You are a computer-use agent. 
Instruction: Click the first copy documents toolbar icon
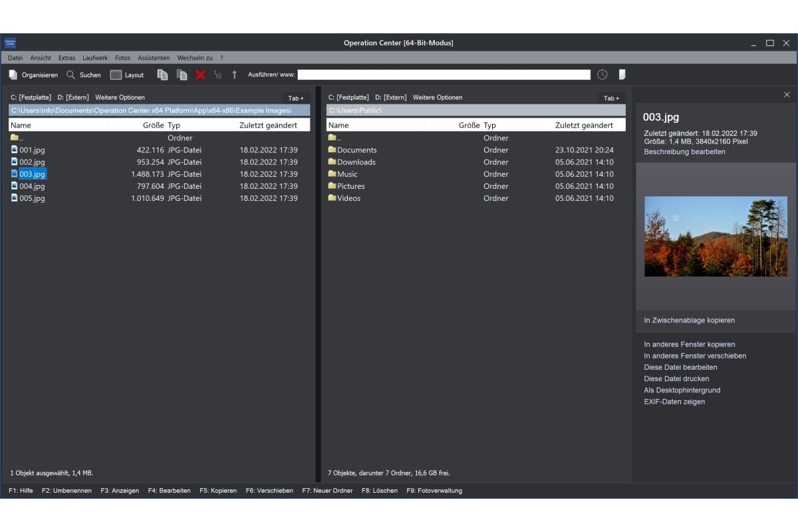tap(162, 75)
